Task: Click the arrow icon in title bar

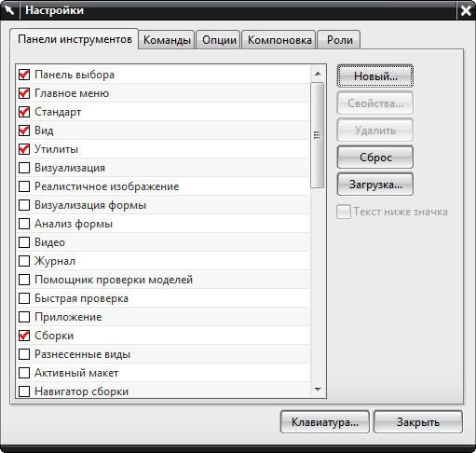Action: [9, 10]
